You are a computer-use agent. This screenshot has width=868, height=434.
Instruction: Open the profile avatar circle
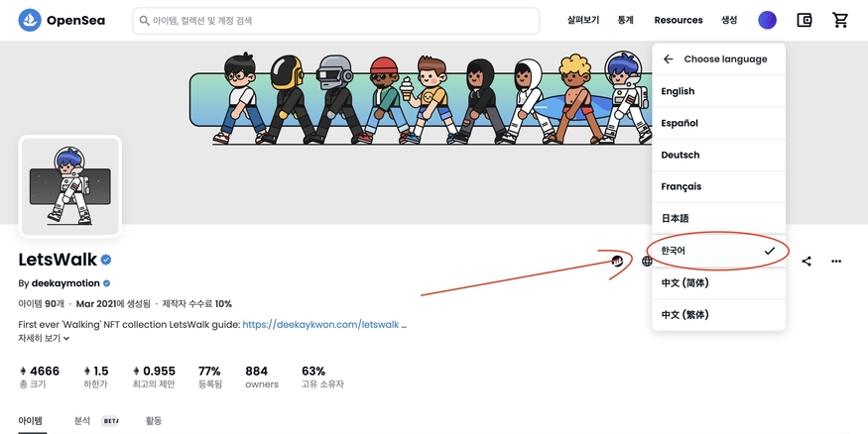pyautogui.click(x=767, y=21)
